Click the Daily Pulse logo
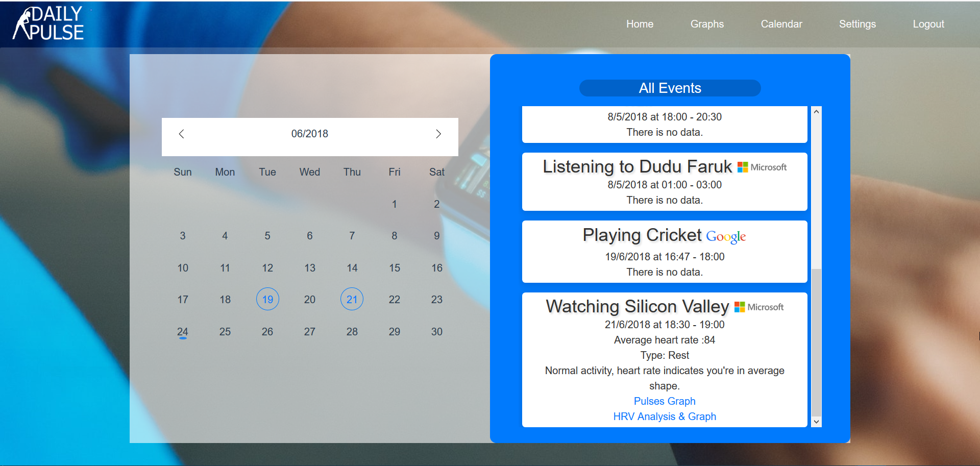 coord(49,22)
